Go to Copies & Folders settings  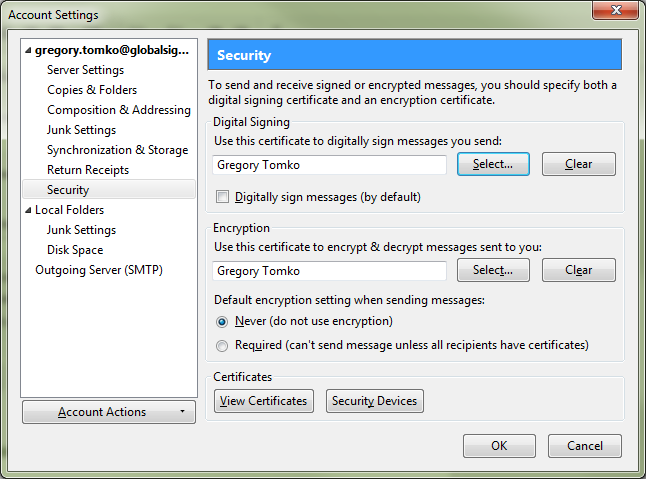pyautogui.click(x=92, y=90)
